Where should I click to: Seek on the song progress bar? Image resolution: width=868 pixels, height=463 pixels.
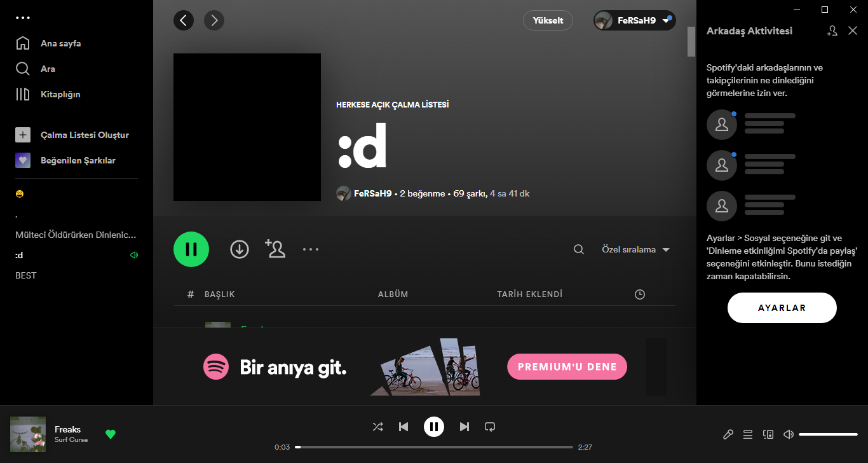(434, 447)
